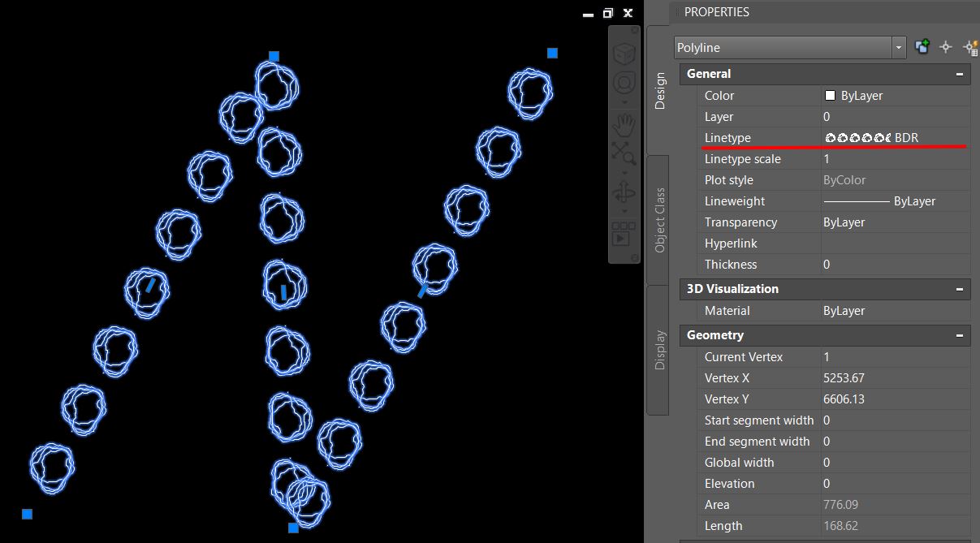Click the bottom-left polyline vertex grip

coord(27,514)
